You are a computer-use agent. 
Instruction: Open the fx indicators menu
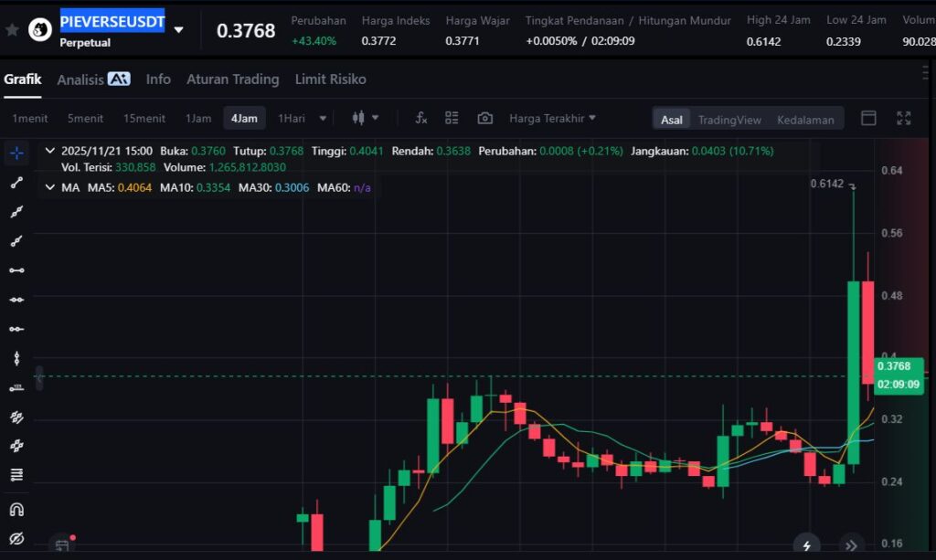(420, 118)
